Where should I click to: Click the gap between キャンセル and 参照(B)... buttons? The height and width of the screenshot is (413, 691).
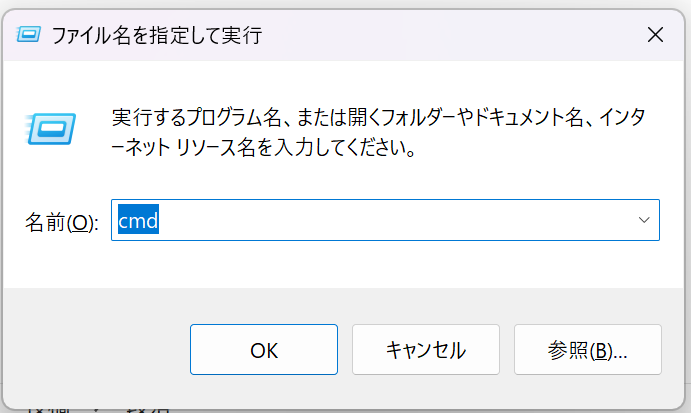(x=507, y=350)
